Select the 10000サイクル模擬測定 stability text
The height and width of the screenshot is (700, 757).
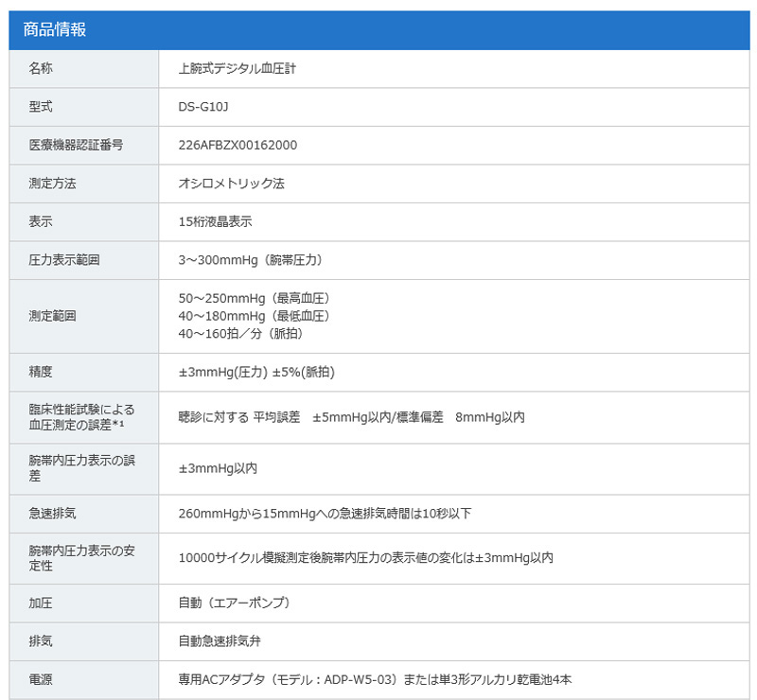tap(365, 558)
